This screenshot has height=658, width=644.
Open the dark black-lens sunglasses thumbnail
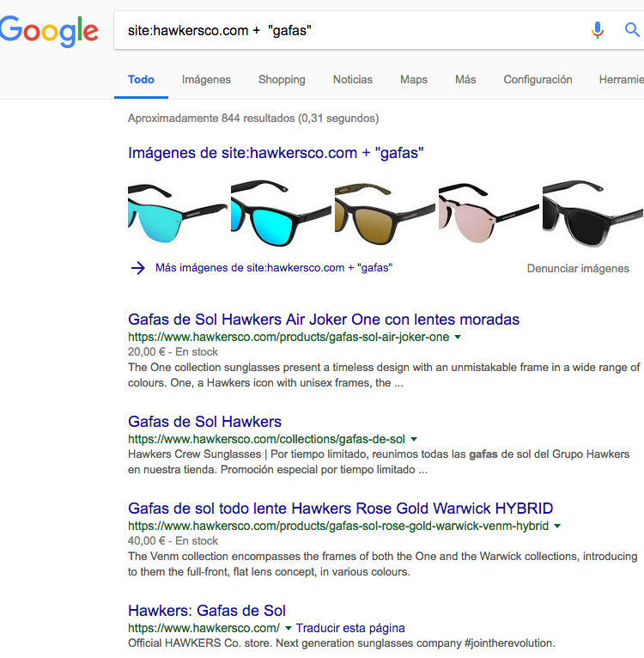592,213
